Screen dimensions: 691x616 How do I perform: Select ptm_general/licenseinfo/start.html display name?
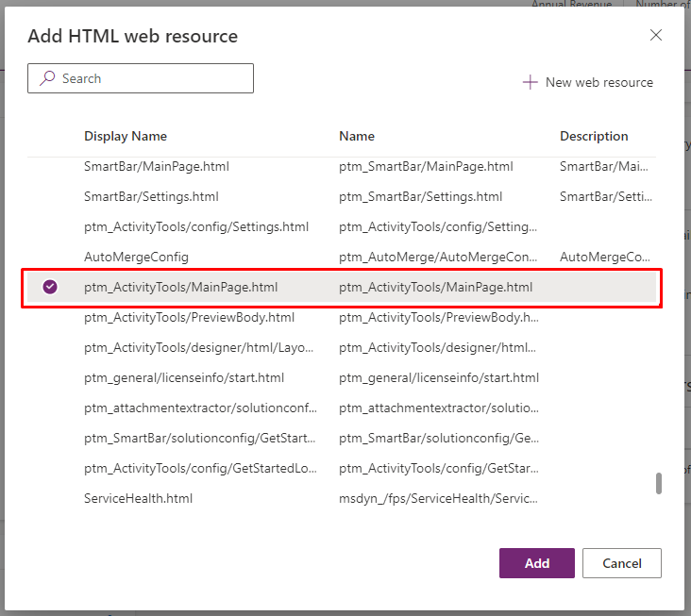(184, 377)
